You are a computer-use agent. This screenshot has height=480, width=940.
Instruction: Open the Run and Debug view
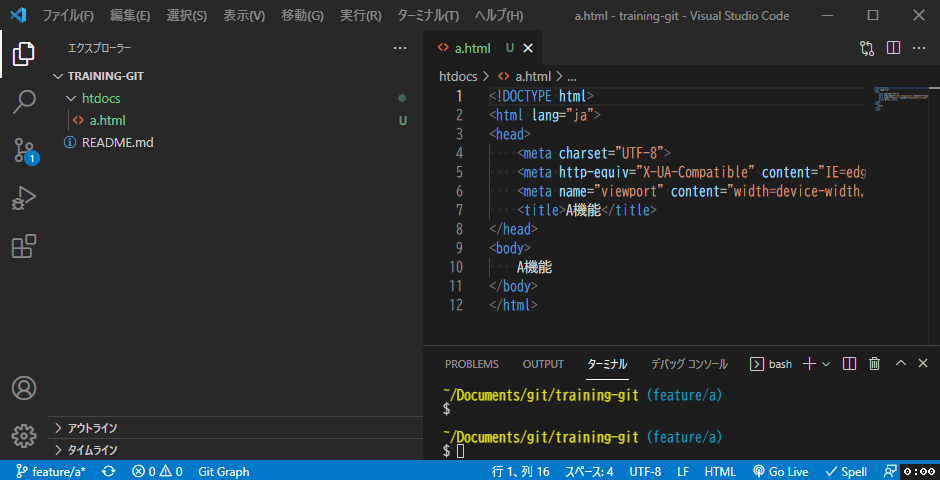23,198
